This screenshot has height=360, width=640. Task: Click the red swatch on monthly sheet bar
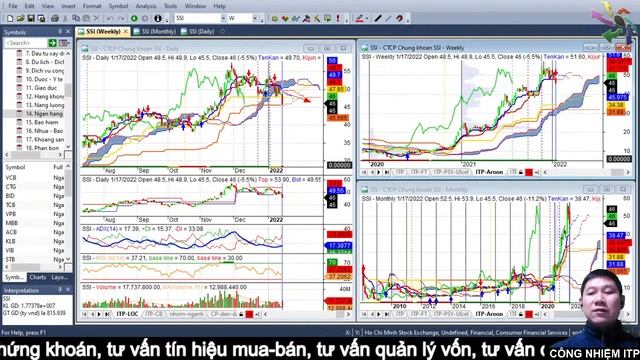(x=529, y=314)
